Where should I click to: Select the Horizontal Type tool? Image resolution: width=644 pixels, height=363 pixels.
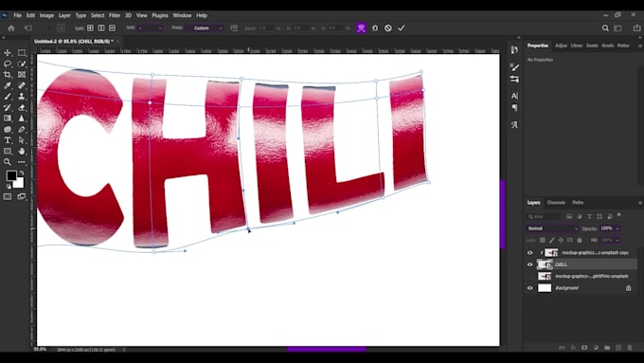tap(8, 140)
